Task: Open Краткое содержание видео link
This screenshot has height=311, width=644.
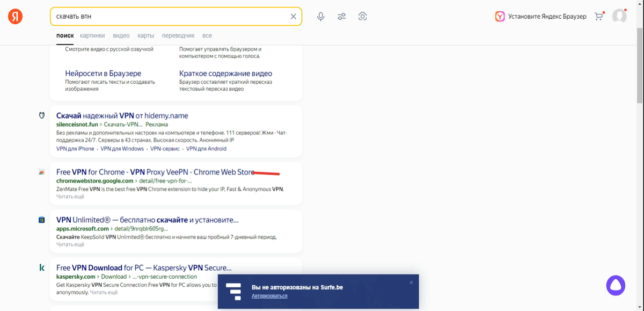Action: tap(225, 73)
